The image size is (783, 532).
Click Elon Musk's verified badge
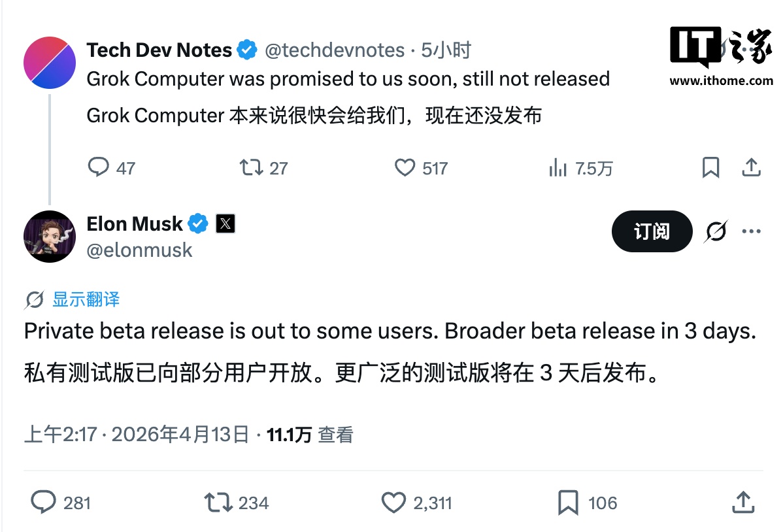(x=198, y=224)
